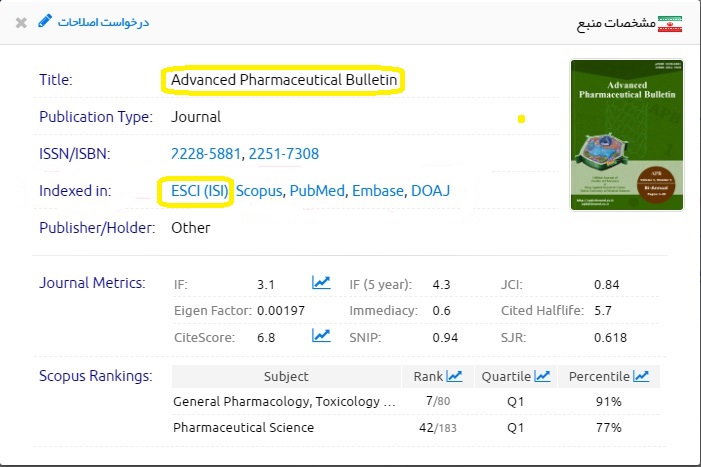
Task: View the Percentile column chart icon
Action: coord(641,376)
